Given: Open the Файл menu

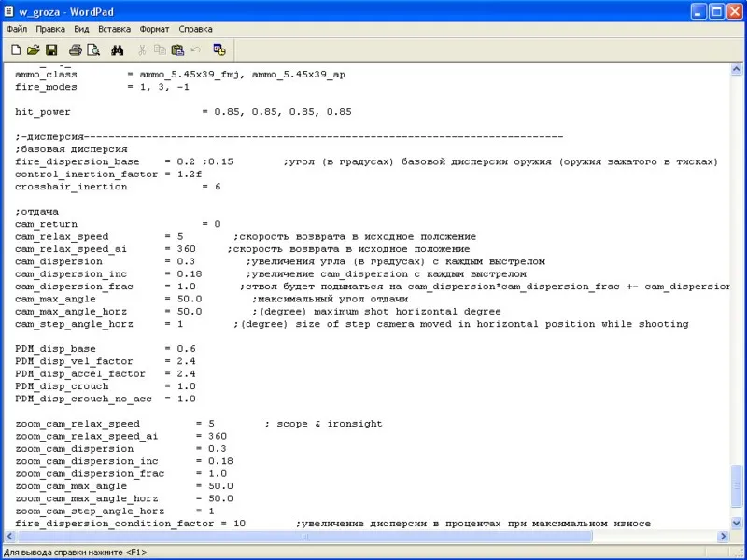Looking at the screenshot, I should click(16, 29).
